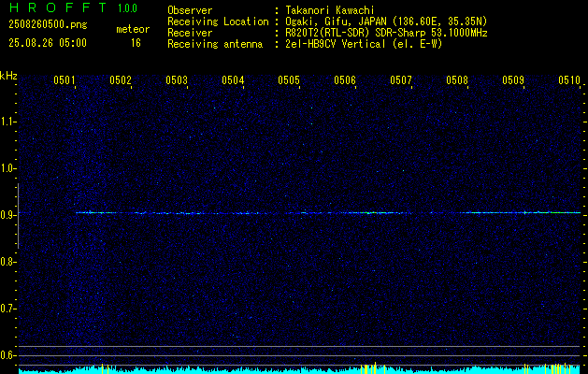The height and width of the screenshot is (374, 588).
Task: Click time marker 0506
Action: (x=345, y=79)
